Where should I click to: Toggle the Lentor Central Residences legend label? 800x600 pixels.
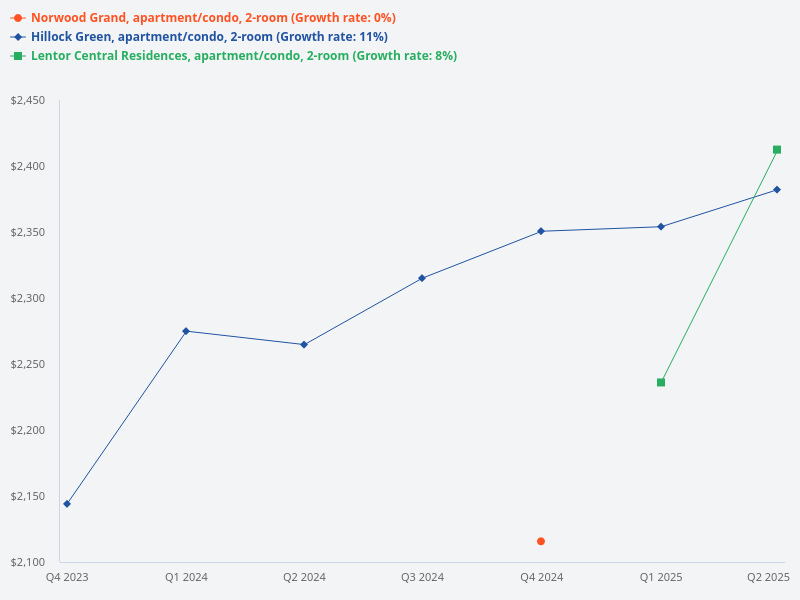click(244, 56)
